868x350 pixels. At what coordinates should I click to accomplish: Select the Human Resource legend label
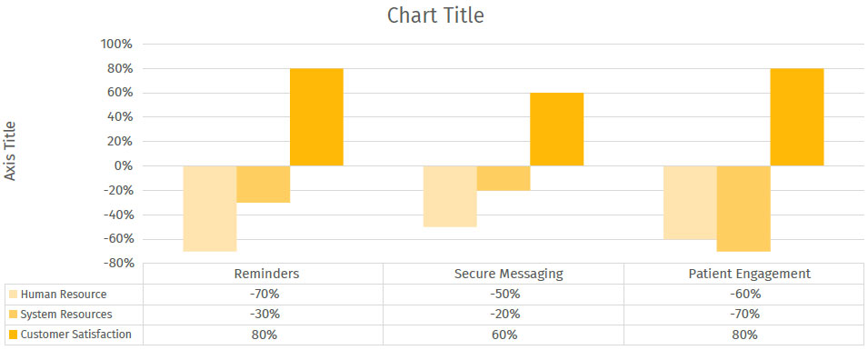pyautogui.click(x=64, y=295)
